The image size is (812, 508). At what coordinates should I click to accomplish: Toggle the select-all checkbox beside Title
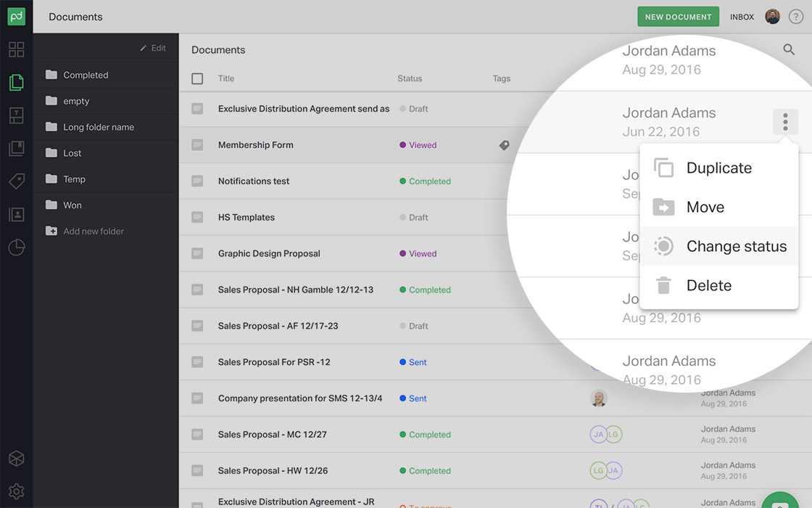click(x=197, y=79)
